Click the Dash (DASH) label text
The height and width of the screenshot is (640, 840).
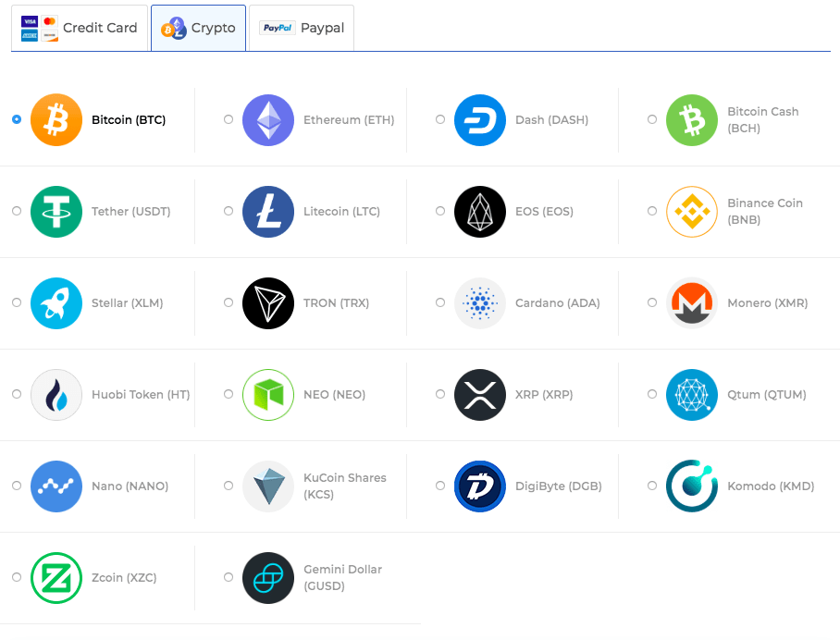pos(551,120)
